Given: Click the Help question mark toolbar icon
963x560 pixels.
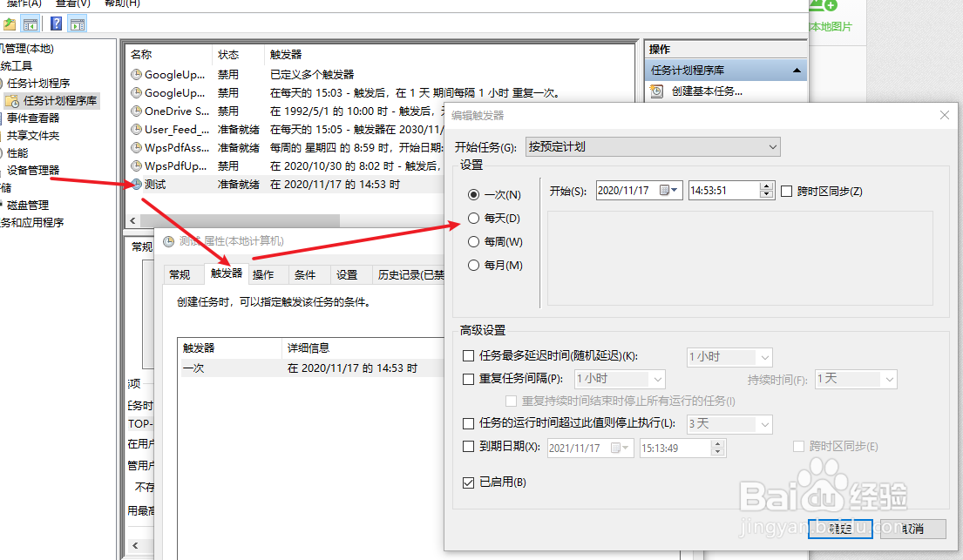Looking at the screenshot, I should pos(57,24).
